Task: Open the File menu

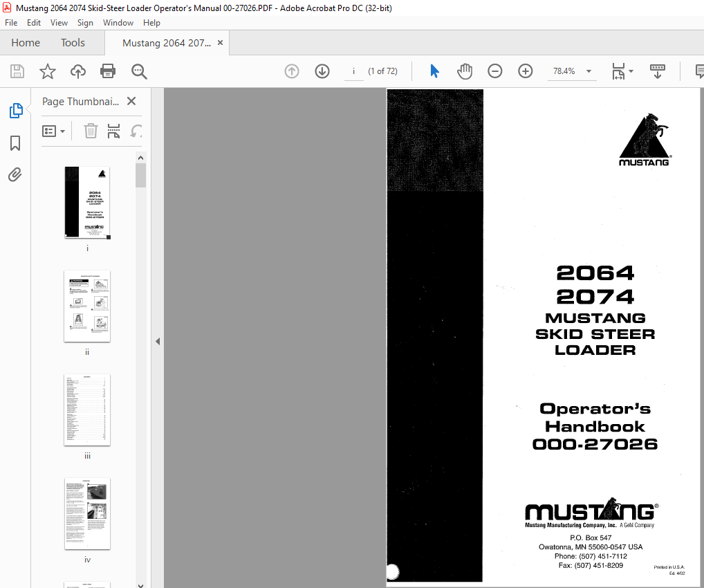Action: (x=11, y=22)
